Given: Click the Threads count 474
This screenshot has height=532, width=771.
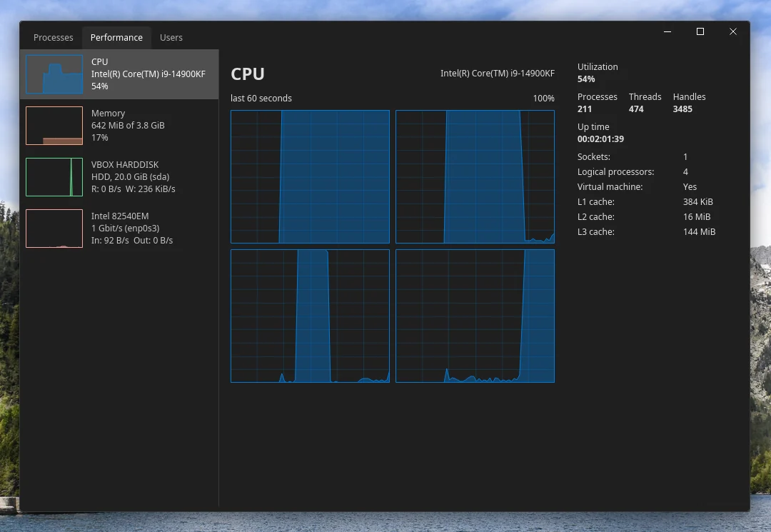Looking at the screenshot, I should [636, 109].
